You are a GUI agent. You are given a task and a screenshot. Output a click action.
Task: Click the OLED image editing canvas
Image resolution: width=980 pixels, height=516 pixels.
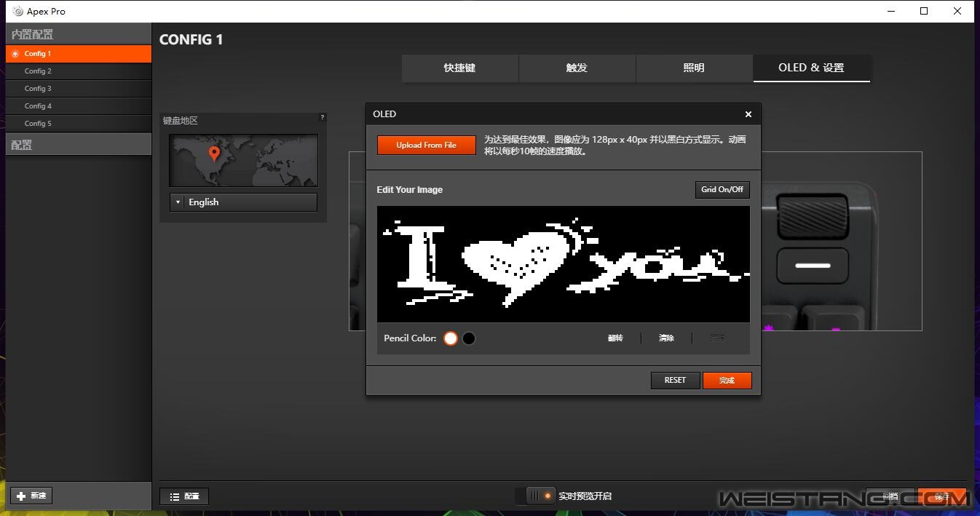[563, 264]
